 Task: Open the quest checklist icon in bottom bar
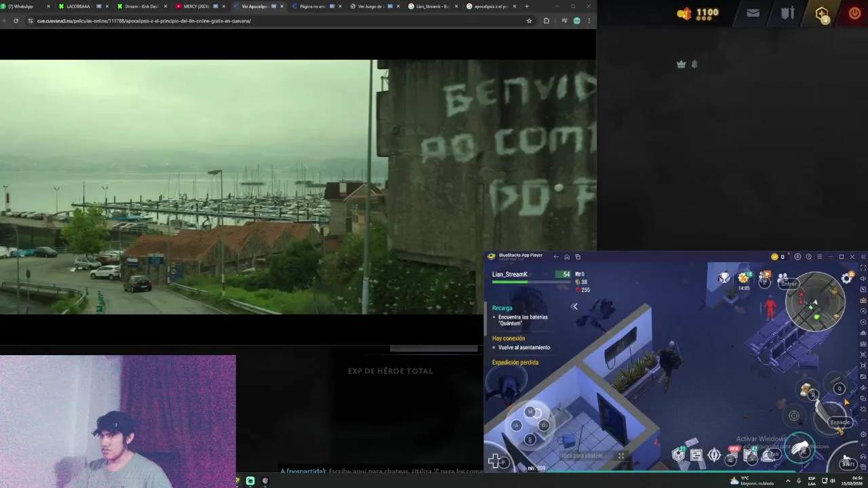(x=696, y=455)
